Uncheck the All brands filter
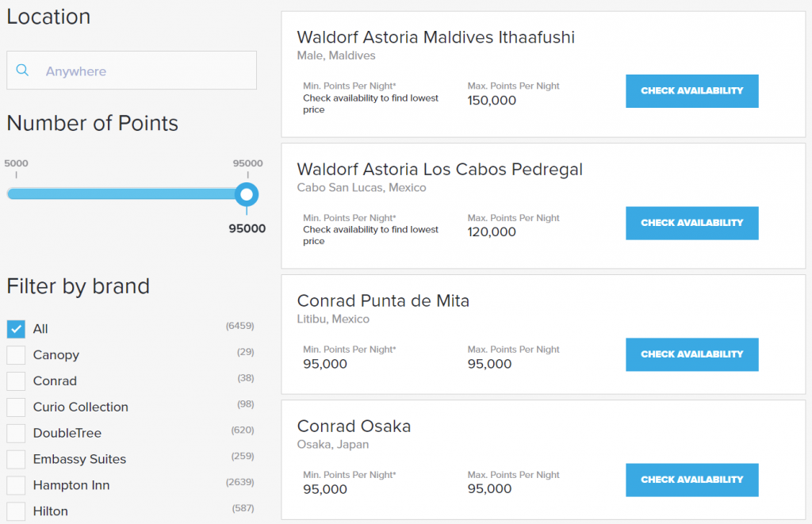Viewport: 812px width, 524px height. pos(15,328)
